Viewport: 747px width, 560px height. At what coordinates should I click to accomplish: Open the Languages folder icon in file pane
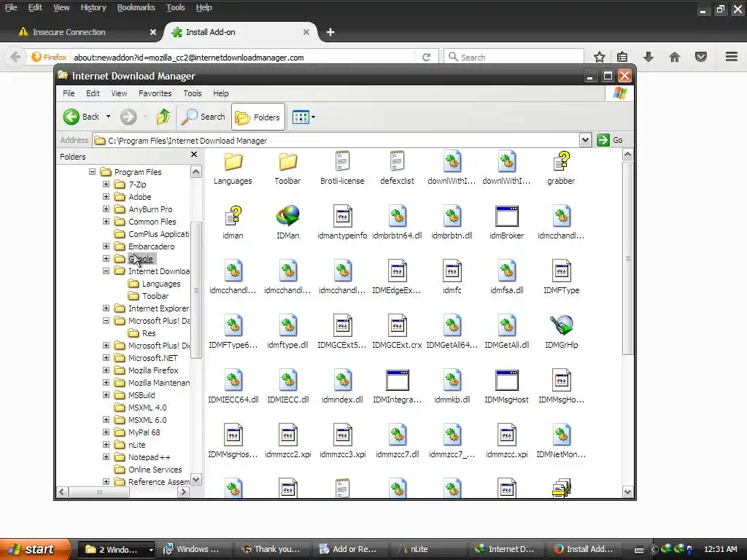coord(233,162)
